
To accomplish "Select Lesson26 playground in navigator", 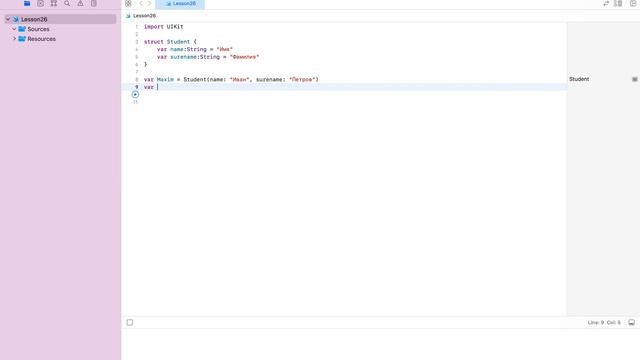I will click(x=60, y=19).
